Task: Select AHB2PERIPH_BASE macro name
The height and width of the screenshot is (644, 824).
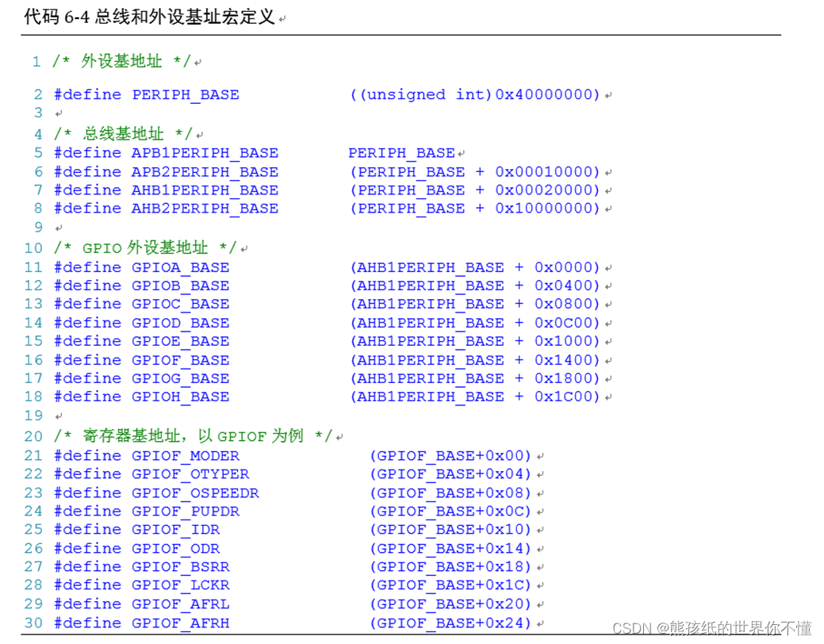Action: point(205,209)
